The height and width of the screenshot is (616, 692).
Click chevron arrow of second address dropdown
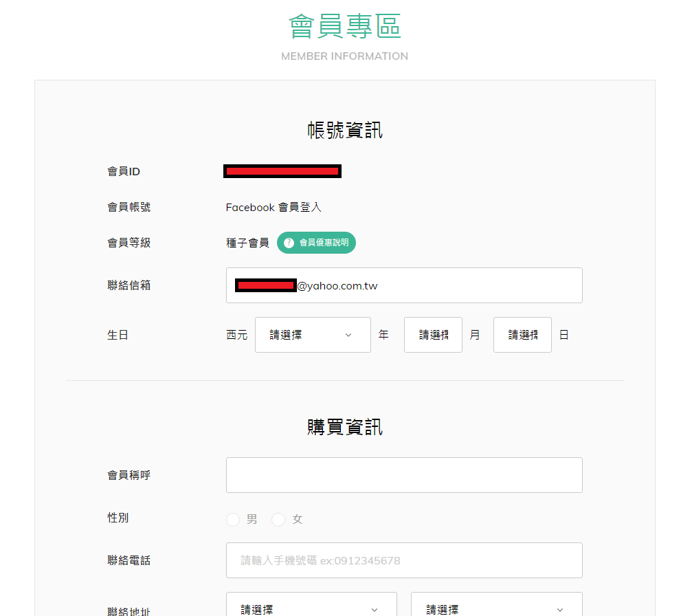click(559, 610)
